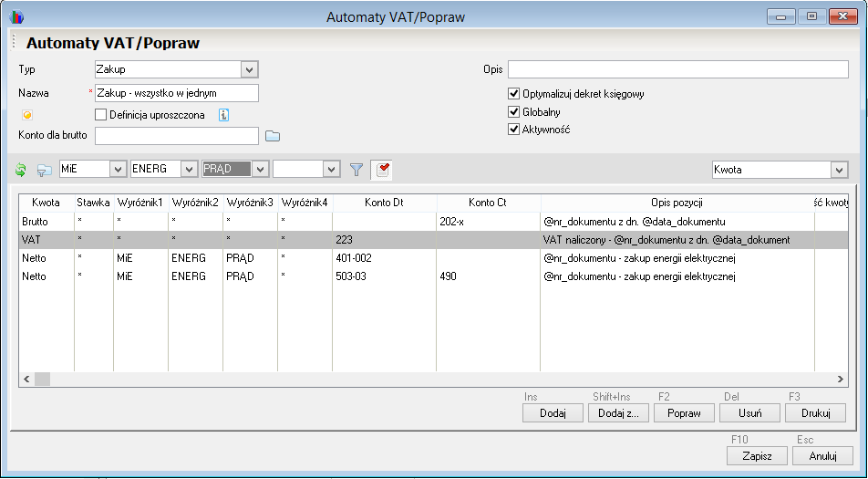Click the Wyróżnik1 column header
868x479 pixels.
[x=140, y=203]
